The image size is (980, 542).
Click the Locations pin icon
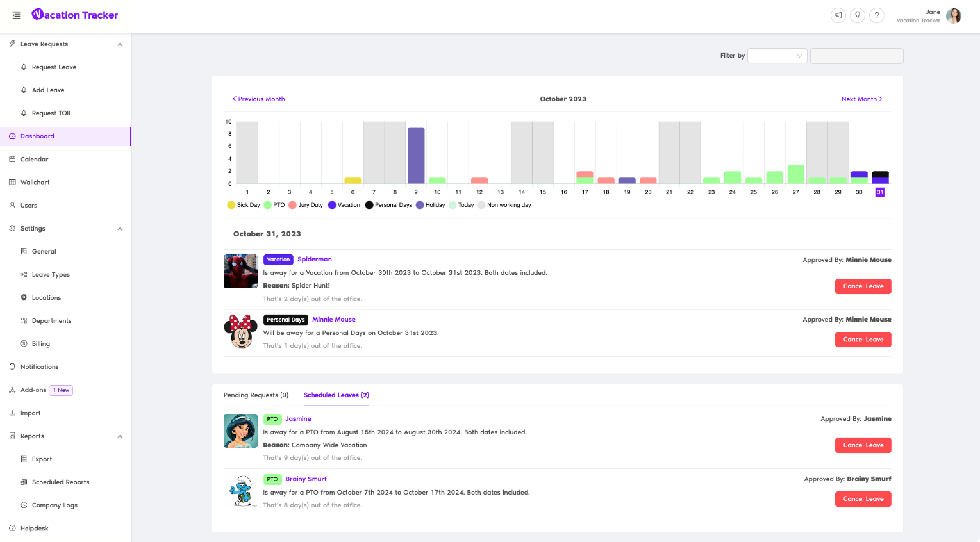pos(24,297)
